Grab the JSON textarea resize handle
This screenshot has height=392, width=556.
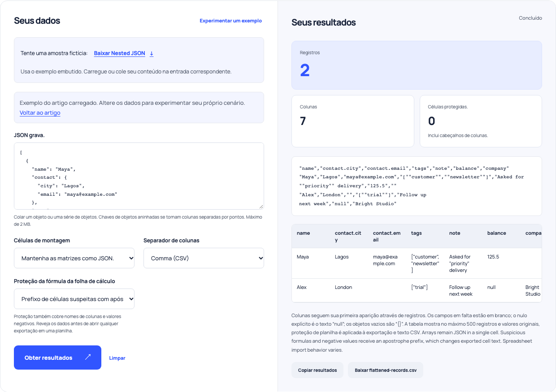[x=261, y=206]
